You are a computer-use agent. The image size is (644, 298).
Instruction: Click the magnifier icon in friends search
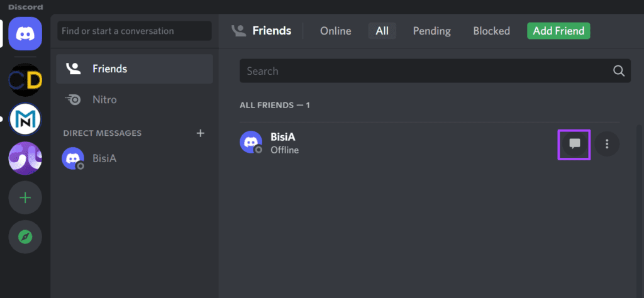[619, 70]
